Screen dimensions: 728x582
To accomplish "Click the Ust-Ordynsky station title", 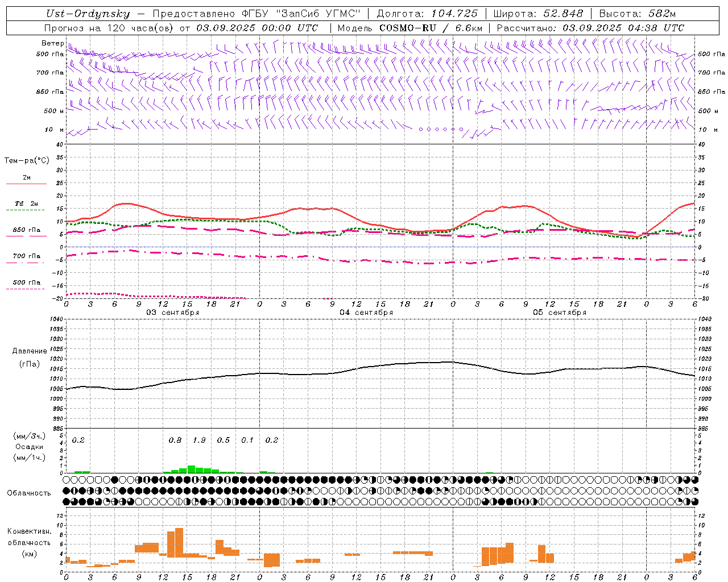I will pos(88,14).
